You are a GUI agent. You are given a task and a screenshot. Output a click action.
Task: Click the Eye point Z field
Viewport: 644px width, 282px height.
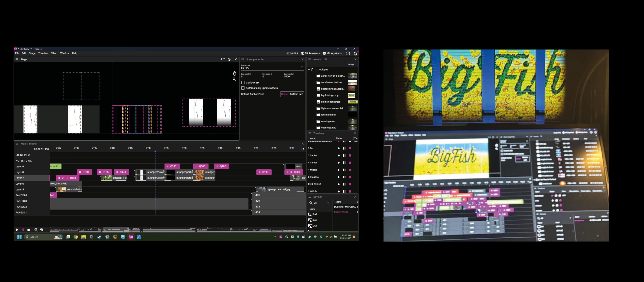coord(293,77)
